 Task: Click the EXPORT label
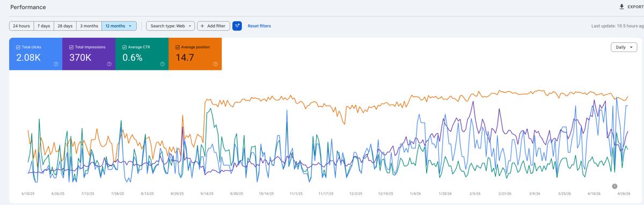(635, 7)
